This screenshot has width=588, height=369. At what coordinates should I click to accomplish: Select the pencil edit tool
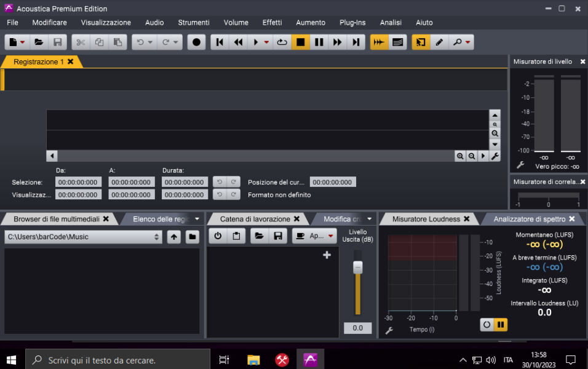pos(439,42)
